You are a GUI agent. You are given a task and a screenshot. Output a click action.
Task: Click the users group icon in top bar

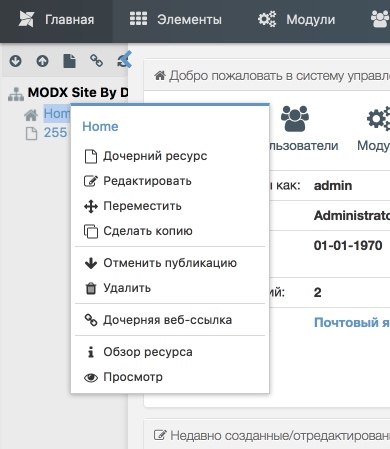coord(380,19)
